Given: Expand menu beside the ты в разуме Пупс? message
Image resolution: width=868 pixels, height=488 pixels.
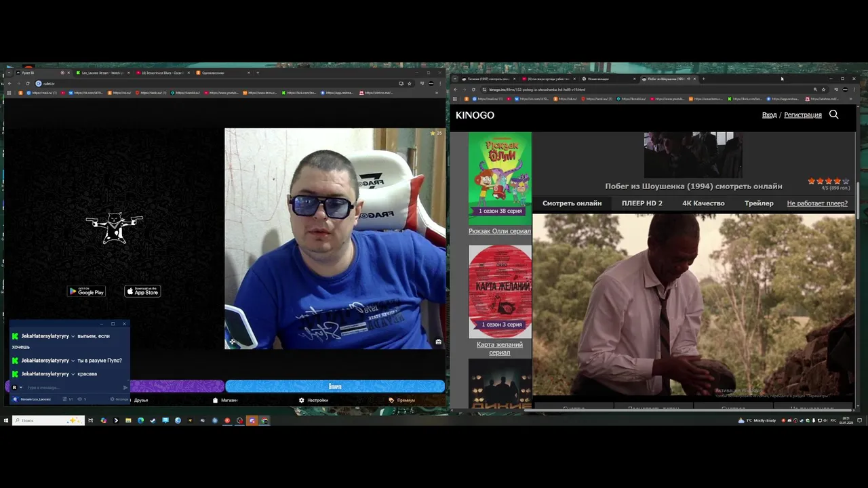Looking at the screenshot, I should click(x=73, y=361).
